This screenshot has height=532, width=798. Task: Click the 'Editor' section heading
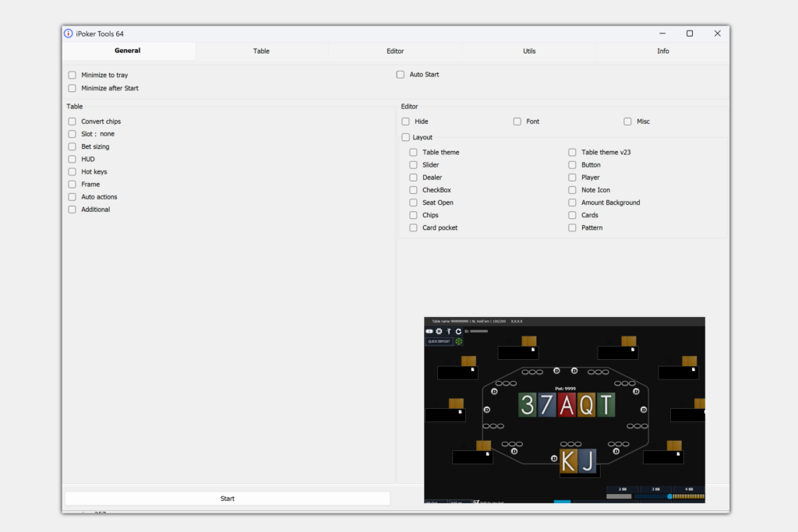tap(409, 106)
